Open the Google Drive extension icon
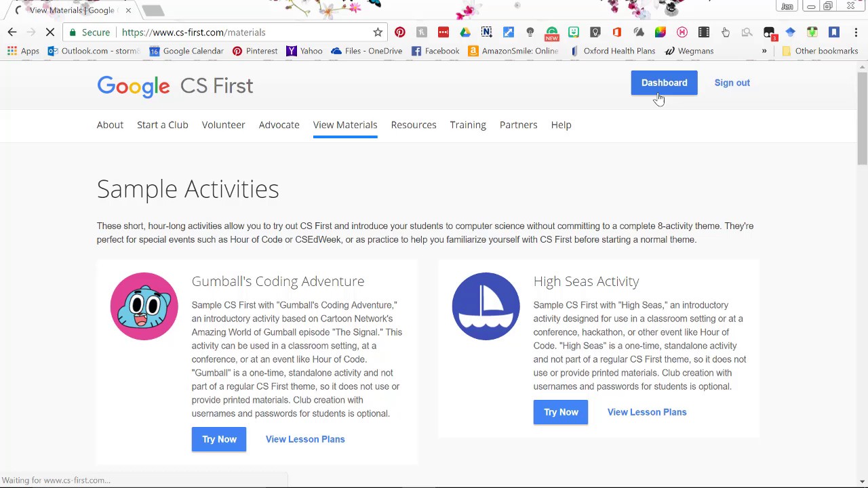 [465, 33]
